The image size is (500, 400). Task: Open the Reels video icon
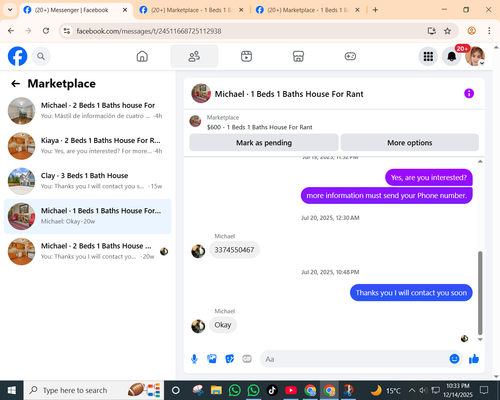coord(246,56)
